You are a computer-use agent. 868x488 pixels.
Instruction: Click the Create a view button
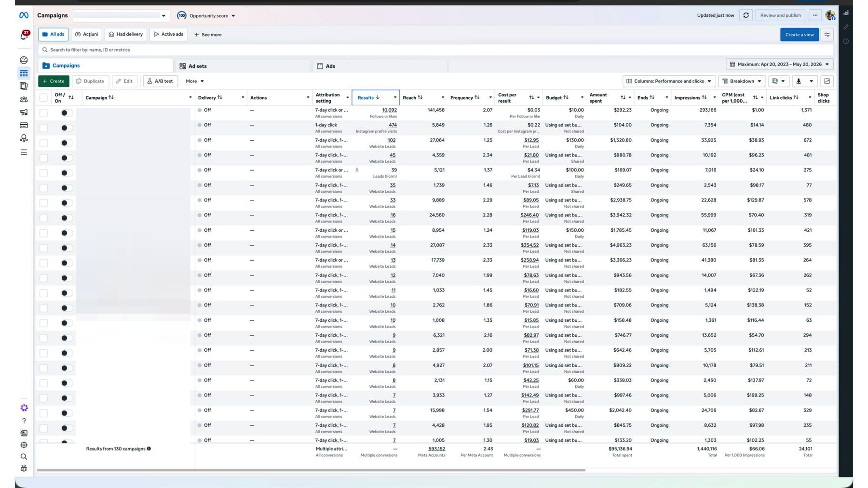pyautogui.click(x=799, y=35)
